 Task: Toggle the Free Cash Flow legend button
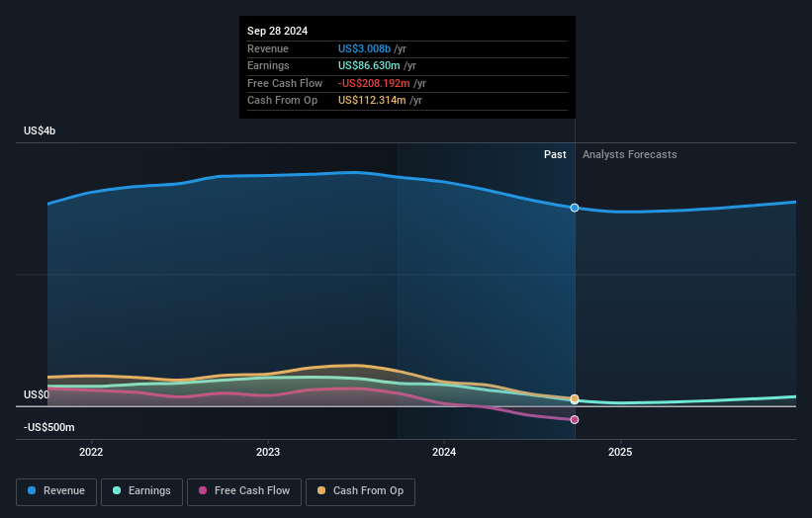click(x=244, y=491)
